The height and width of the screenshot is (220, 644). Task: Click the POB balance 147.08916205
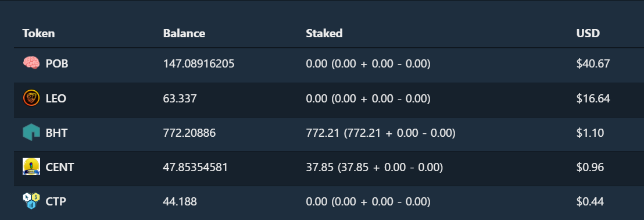coord(199,64)
